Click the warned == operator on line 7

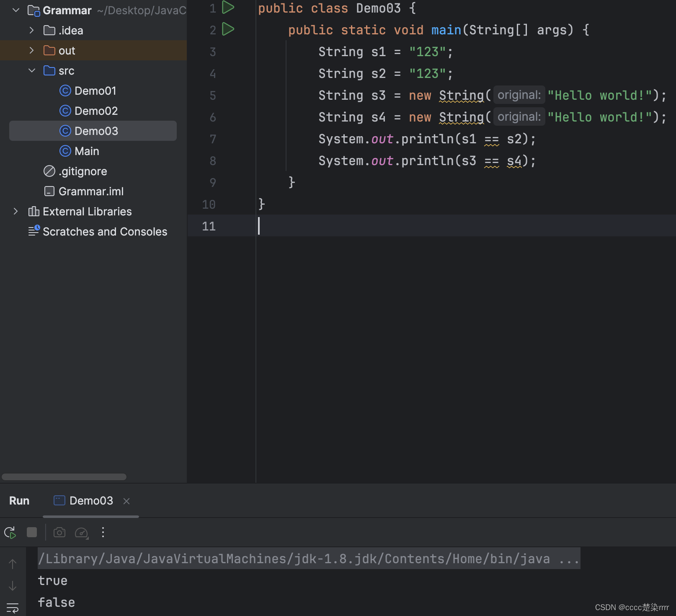tap(492, 139)
